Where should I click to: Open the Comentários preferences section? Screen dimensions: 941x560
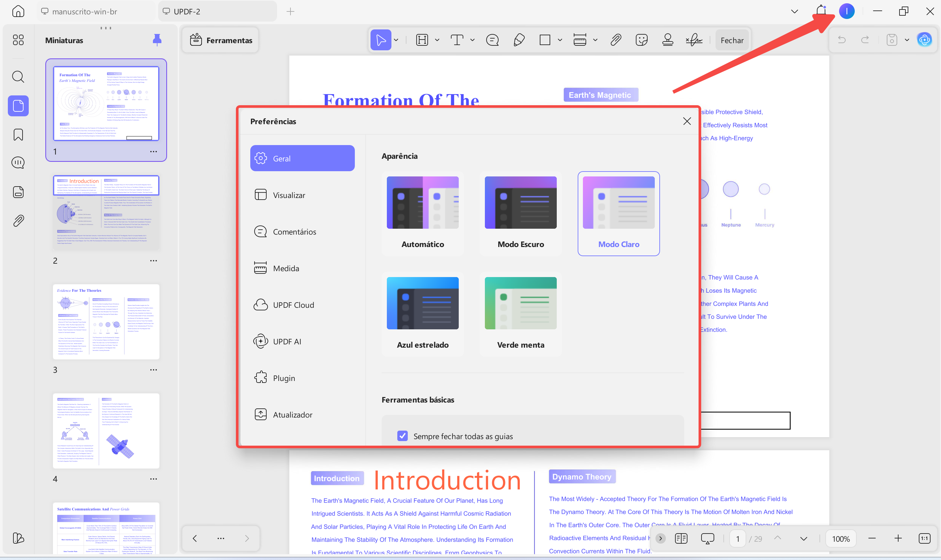pos(302,231)
